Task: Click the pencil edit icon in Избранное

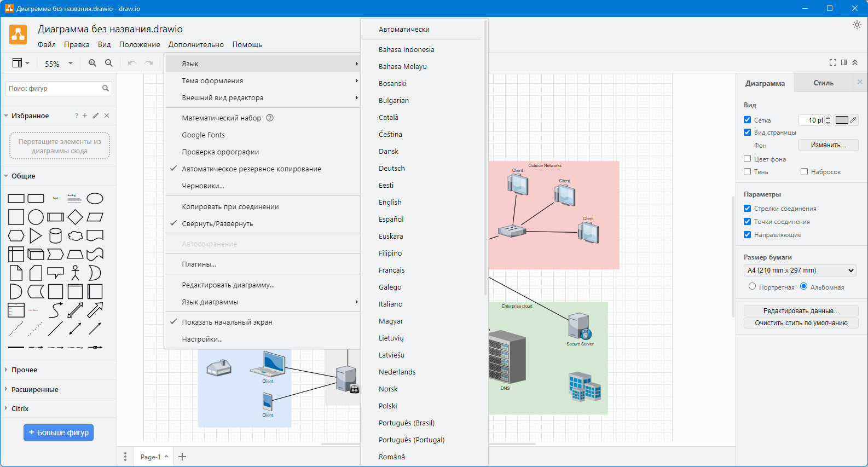Action: point(96,116)
